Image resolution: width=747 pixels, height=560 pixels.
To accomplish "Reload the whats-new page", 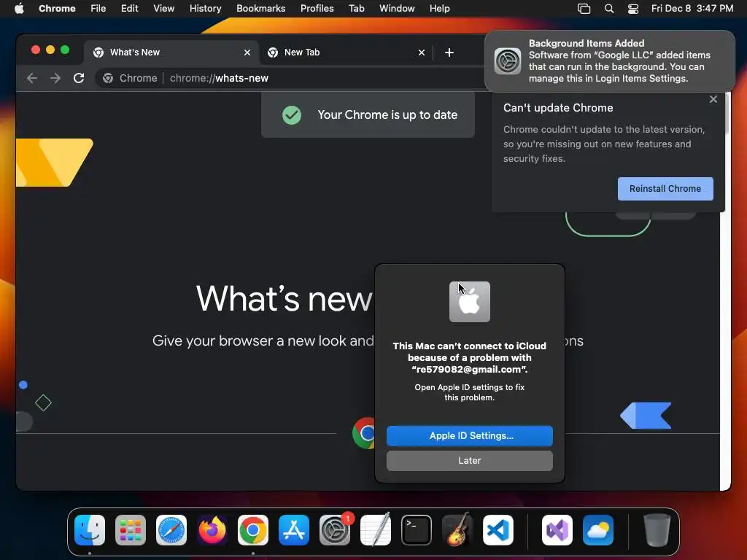I will 79,78.
